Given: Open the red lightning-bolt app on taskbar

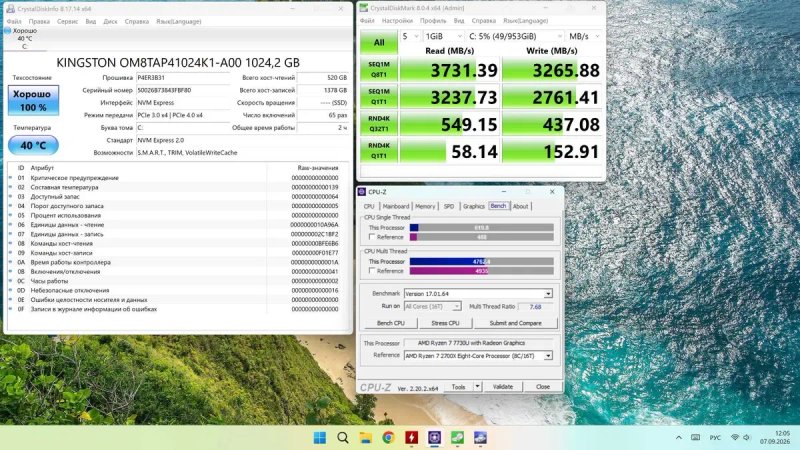Looking at the screenshot, I should pyautogui.click(x=411, y=437).
